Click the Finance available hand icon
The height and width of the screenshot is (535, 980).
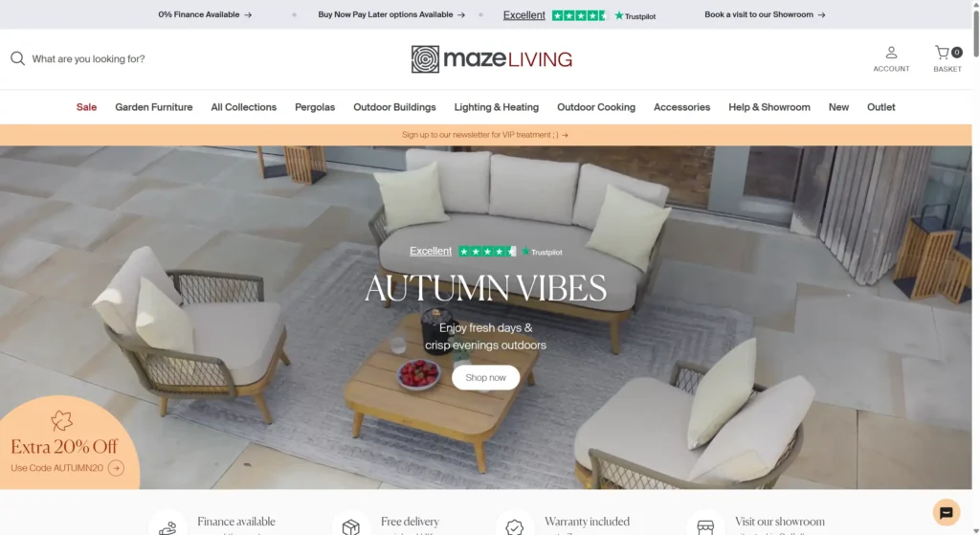tap(167, 527)
